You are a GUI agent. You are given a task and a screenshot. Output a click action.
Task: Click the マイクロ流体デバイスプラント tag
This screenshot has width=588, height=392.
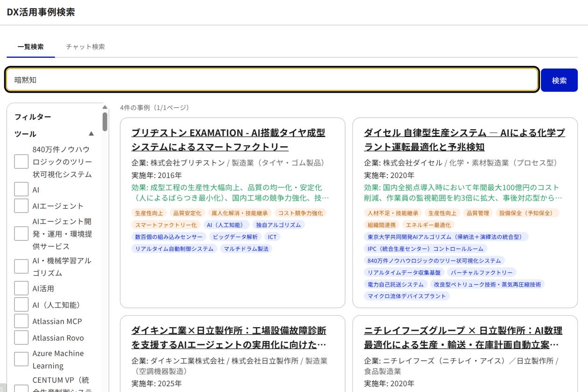pyautogui.click(x=407, y=296)
